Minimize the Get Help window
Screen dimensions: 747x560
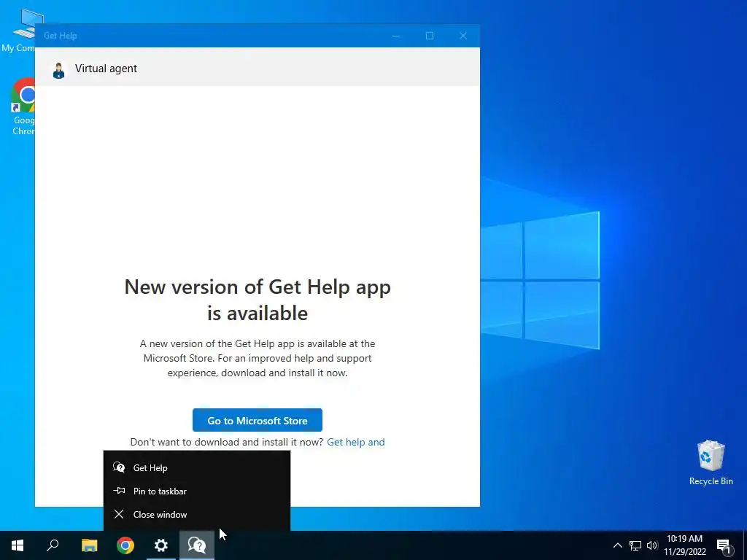click(396, 36)
